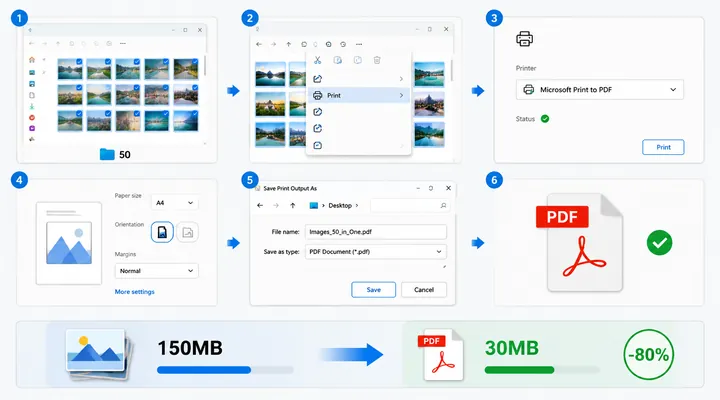Uncheck the third photo's checkbox in step 1 top row
The width and height of the screenshot is (720, 400).
pos(137,62)
